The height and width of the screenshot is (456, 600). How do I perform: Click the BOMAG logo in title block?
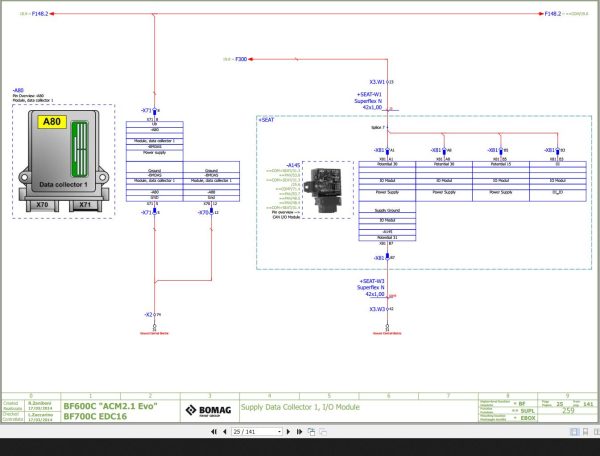(209, 411)
